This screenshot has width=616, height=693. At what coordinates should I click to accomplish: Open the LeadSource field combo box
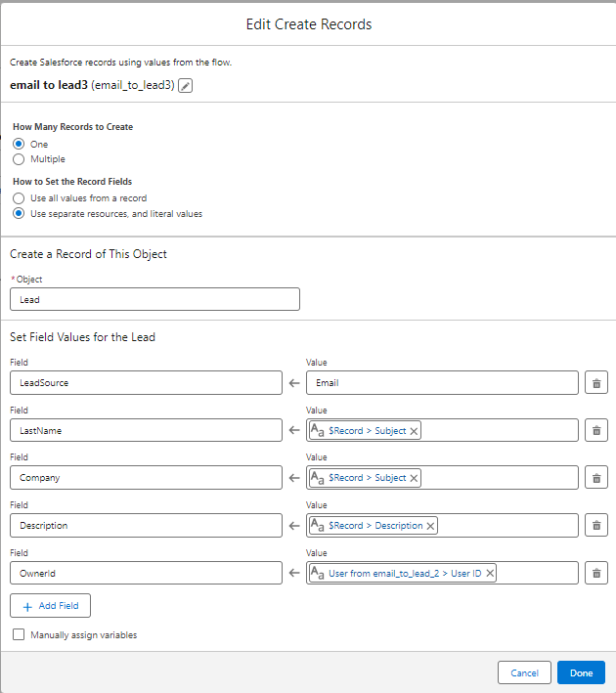click(147, 383)
